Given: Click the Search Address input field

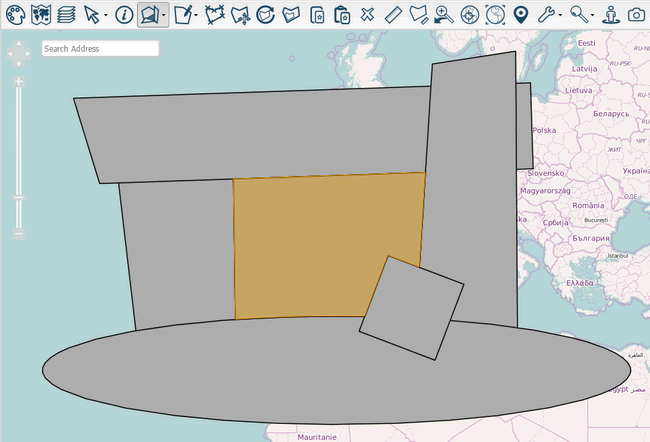Looking at the screenshot, I should coord(100,48).
